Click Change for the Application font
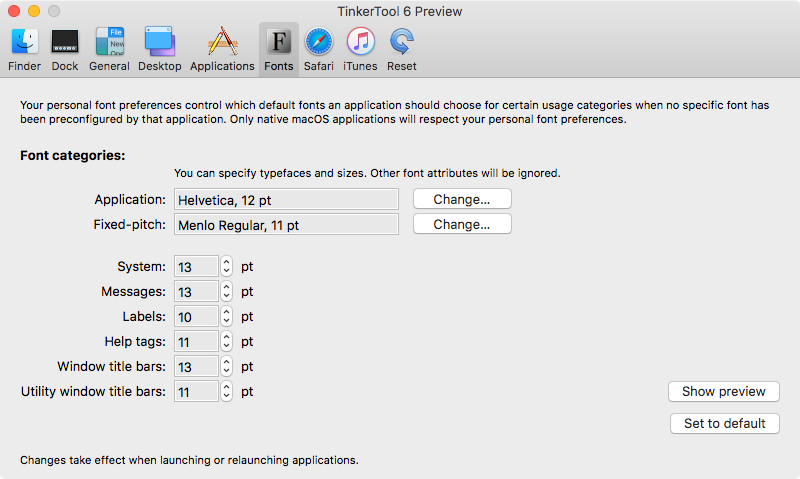 462,199
